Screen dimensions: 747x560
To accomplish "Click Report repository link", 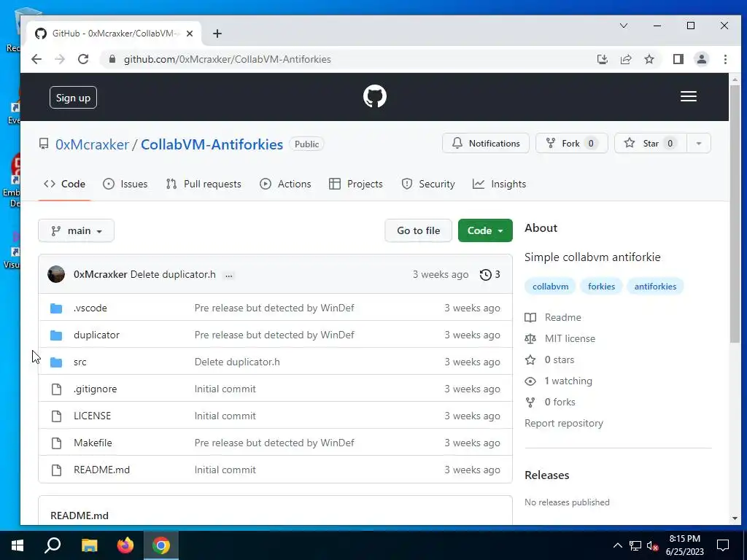I will [564, 424].
